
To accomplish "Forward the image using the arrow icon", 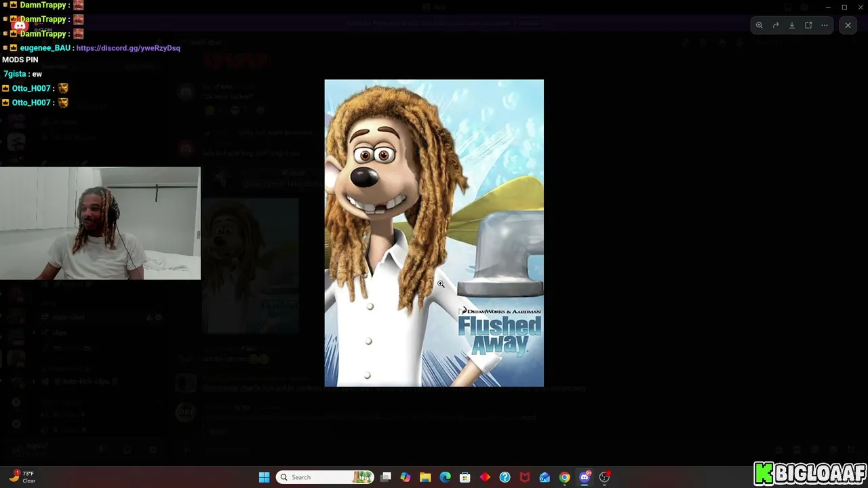I will point(776,26).
